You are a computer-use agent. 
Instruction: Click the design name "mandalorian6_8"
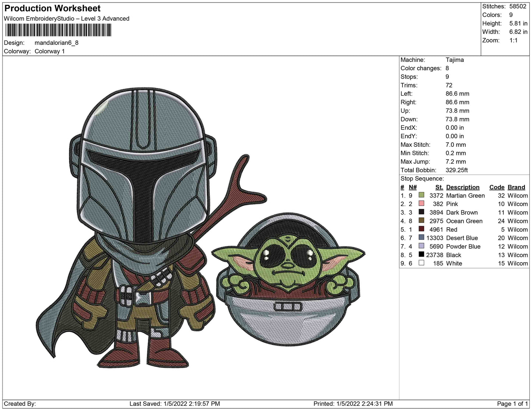point(56,43)
